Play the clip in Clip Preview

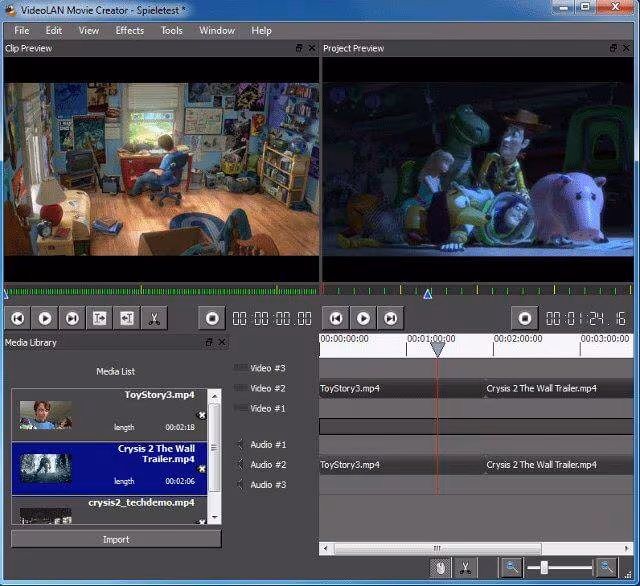point(45,318)
